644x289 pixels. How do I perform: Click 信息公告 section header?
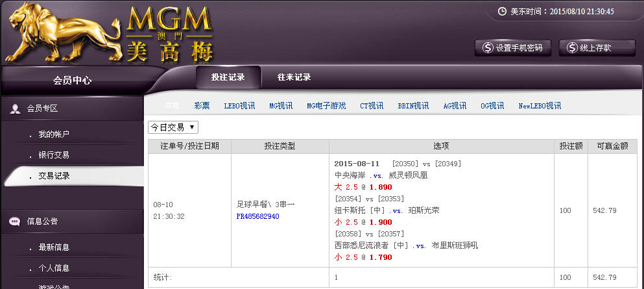click(42, 221)
